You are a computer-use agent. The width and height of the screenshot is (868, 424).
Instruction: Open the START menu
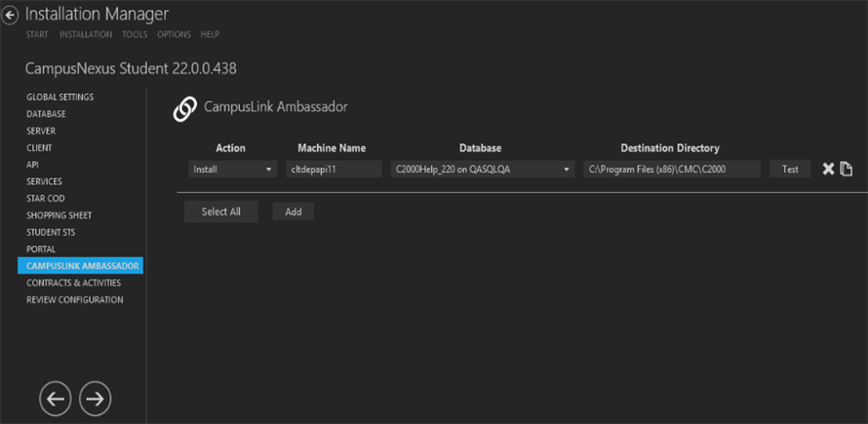37,34
